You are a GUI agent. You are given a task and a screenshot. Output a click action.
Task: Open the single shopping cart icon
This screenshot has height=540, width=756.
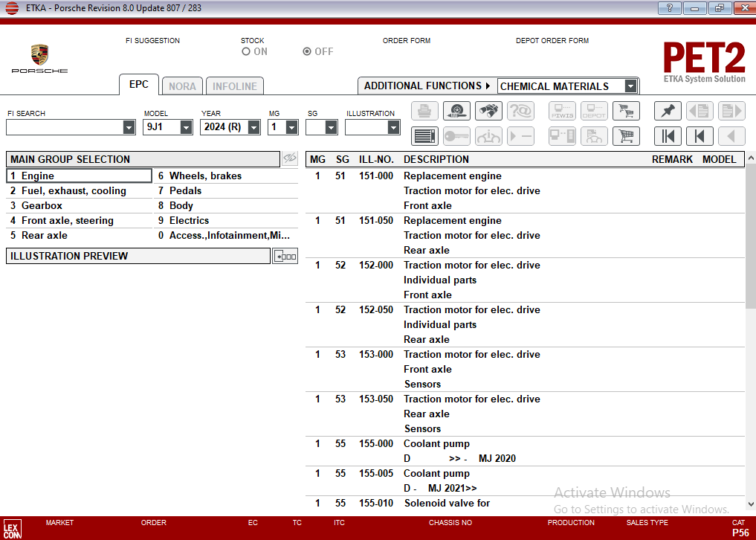[x=626, y=136]
